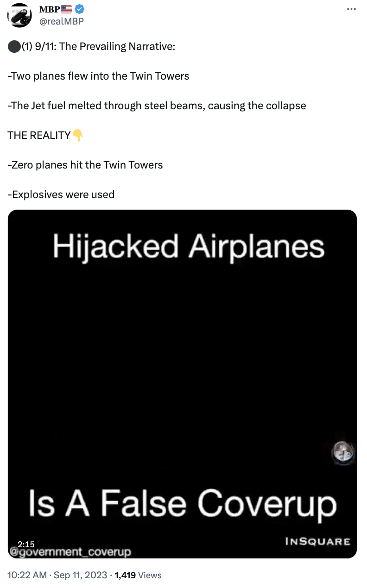
Task: Click the 2:15 video duration label
Action: [x=26, y=544]
